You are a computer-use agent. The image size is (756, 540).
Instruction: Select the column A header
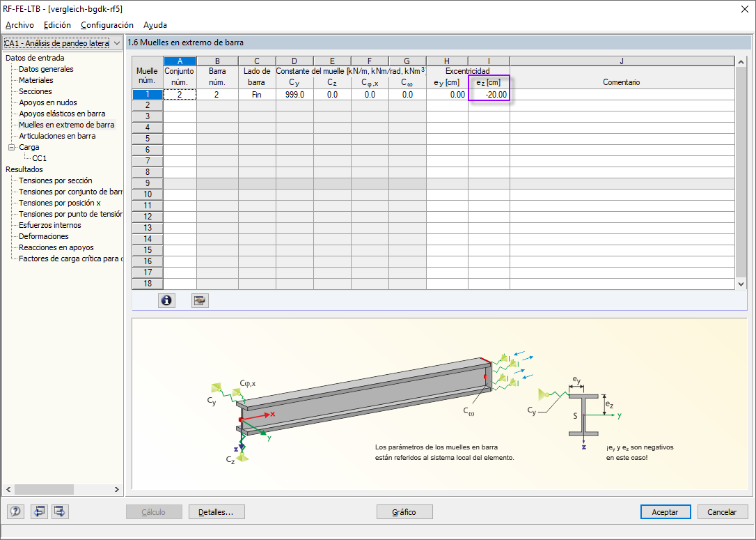[180, 61]
